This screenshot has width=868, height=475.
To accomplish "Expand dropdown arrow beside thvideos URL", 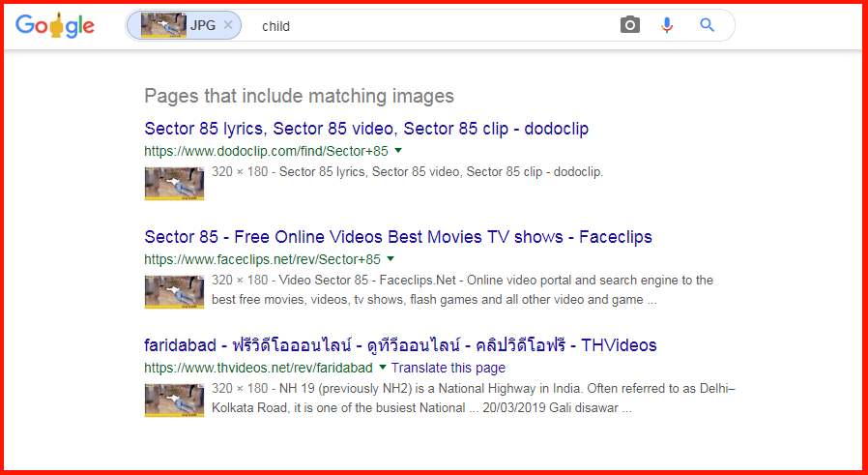I will pyautogui.click(x=382, y=368).
